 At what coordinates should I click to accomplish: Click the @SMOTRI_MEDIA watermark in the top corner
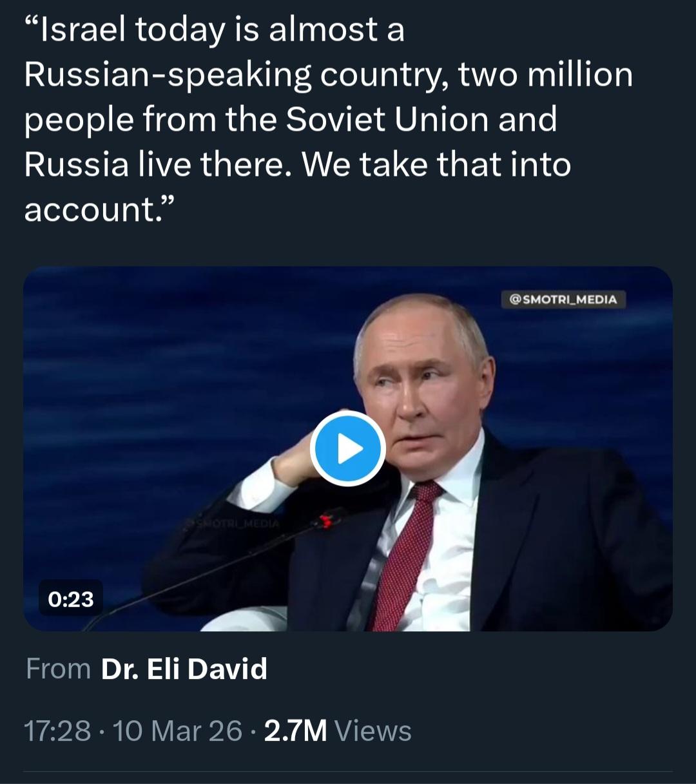[x=563, y=300]
